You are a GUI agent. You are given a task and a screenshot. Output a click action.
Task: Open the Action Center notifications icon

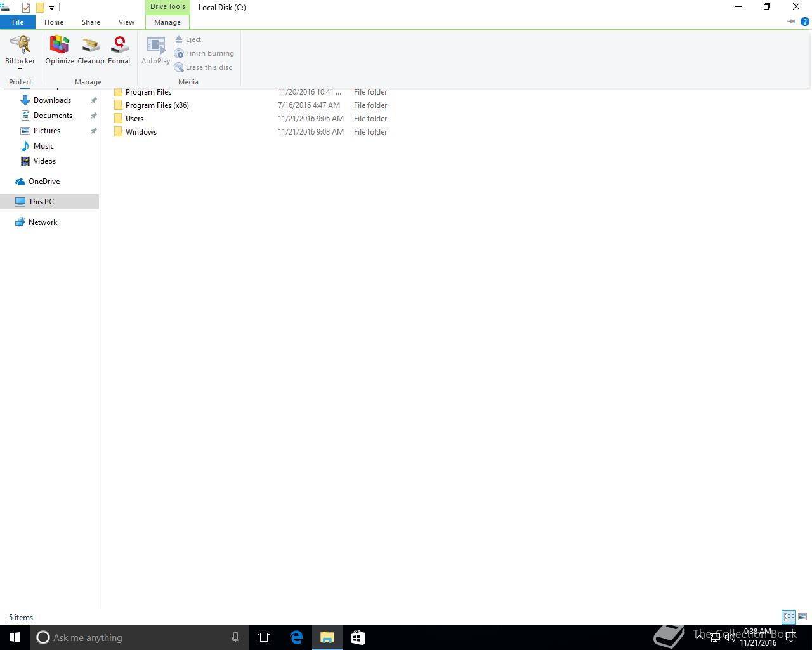pos(792,637)
